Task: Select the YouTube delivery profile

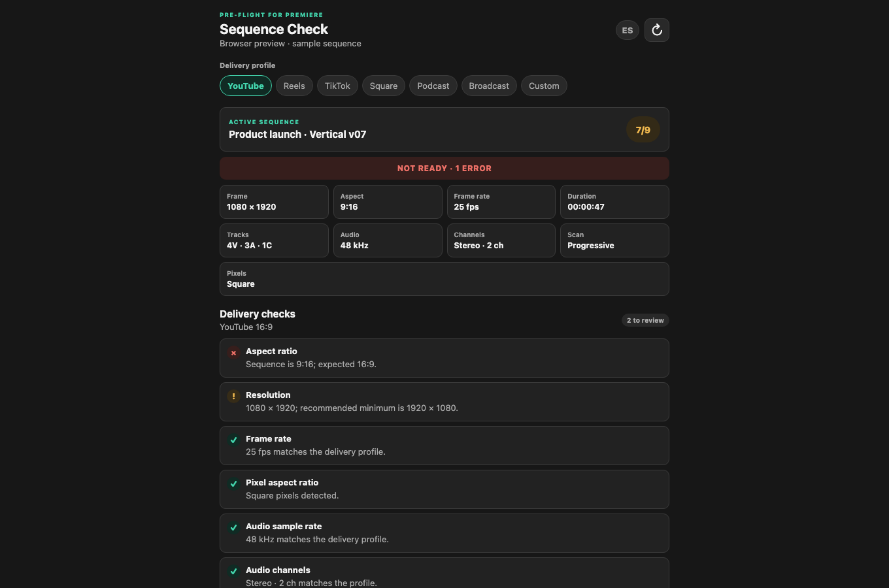Action: click(246, 86)
